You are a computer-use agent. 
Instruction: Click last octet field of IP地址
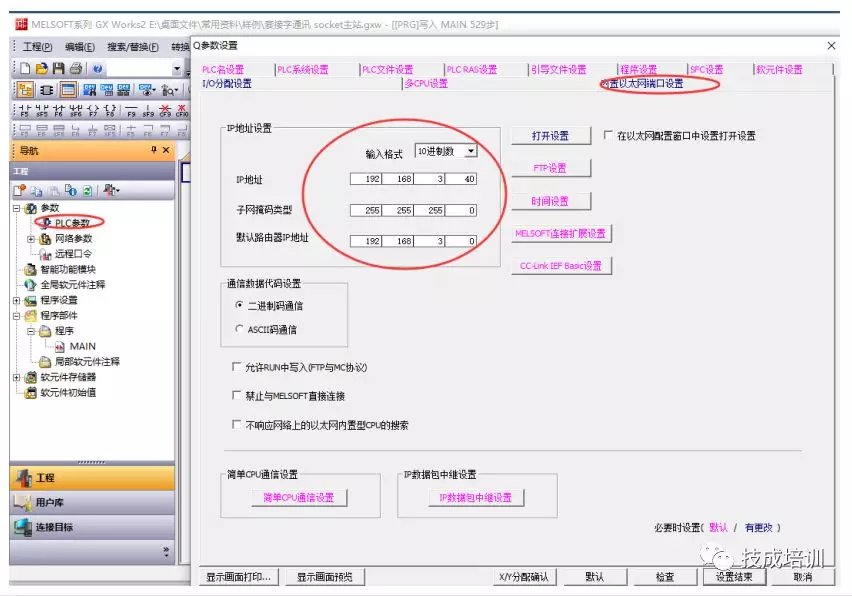(461, 179)
